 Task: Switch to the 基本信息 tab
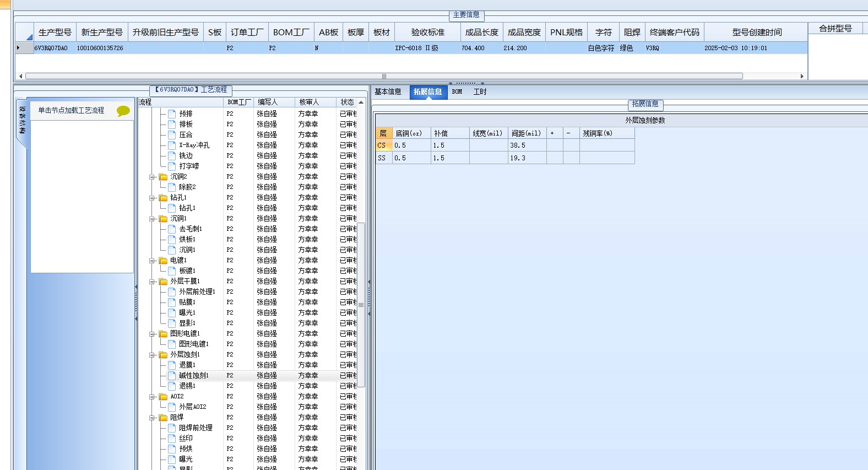click(x=388, y=92)
